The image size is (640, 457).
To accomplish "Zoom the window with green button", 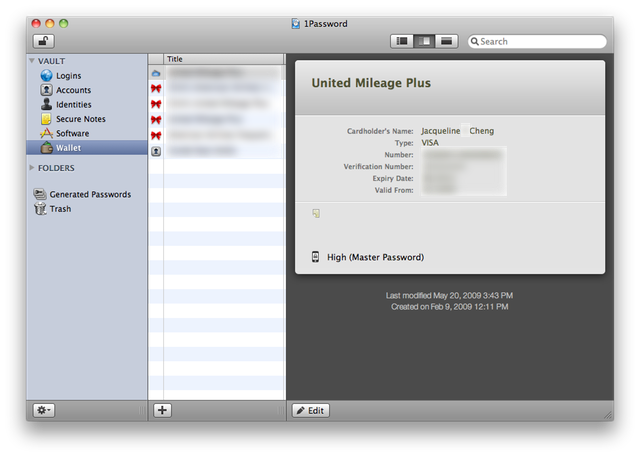I will 63,23.
